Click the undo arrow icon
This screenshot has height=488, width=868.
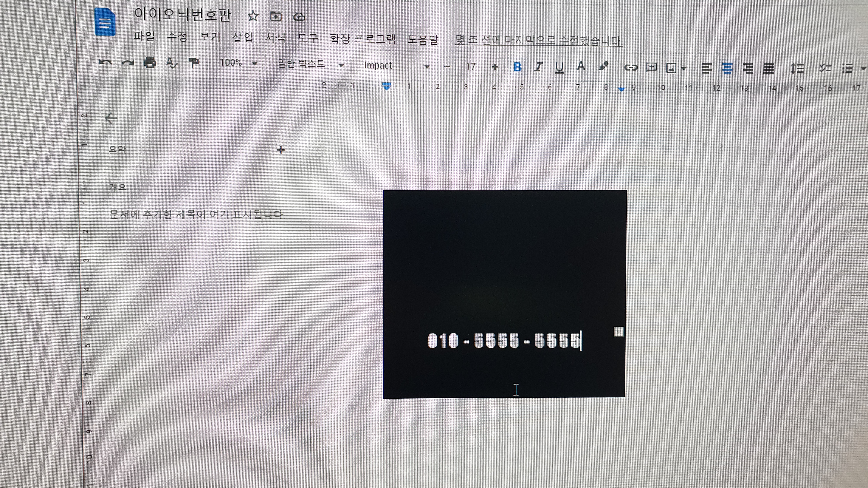[105, 63]
